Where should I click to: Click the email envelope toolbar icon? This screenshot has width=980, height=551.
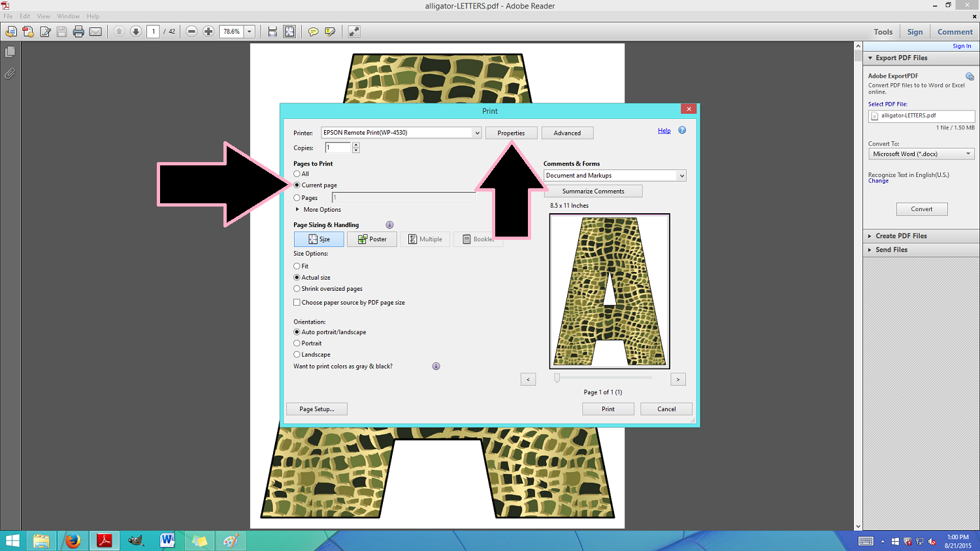pyautogui.click(x=95, y=31)
